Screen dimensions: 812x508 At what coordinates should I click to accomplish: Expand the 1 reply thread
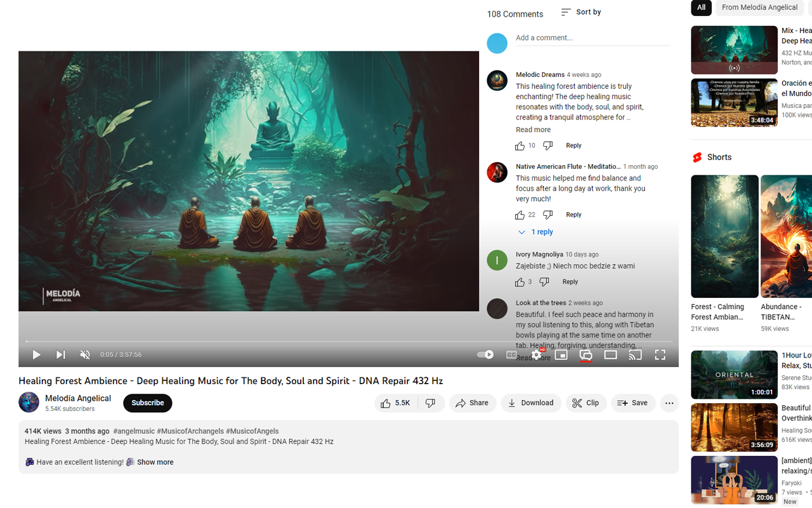[536, 232]
